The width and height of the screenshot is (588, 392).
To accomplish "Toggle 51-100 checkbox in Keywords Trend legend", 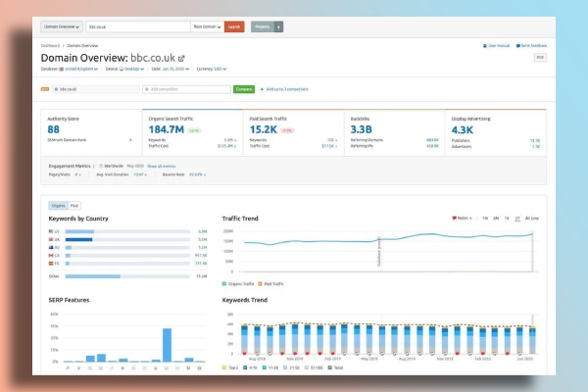I will click(307, 367).
